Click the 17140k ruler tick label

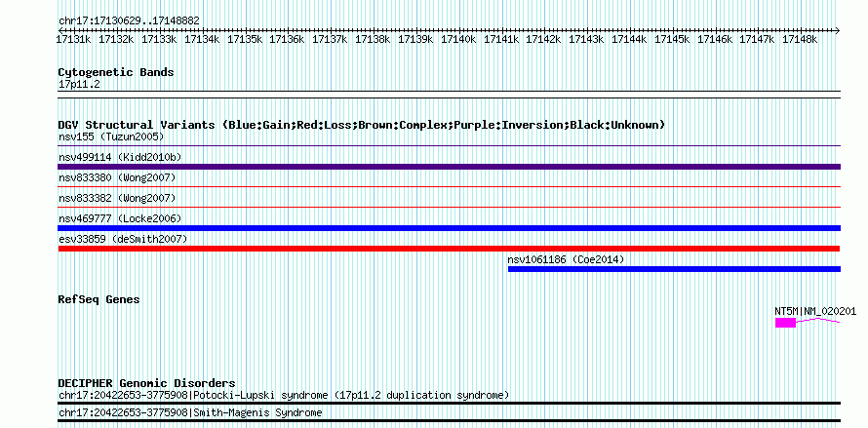click(x=458, y=39)
